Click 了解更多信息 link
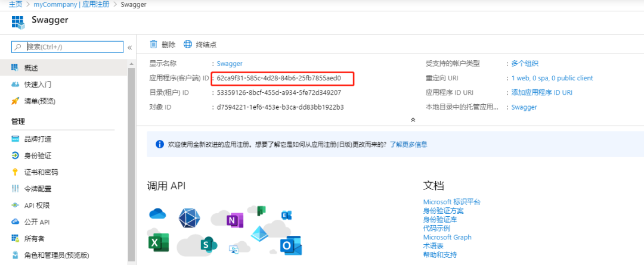Screen dimensions: 644x265 (x=408, y=144)
